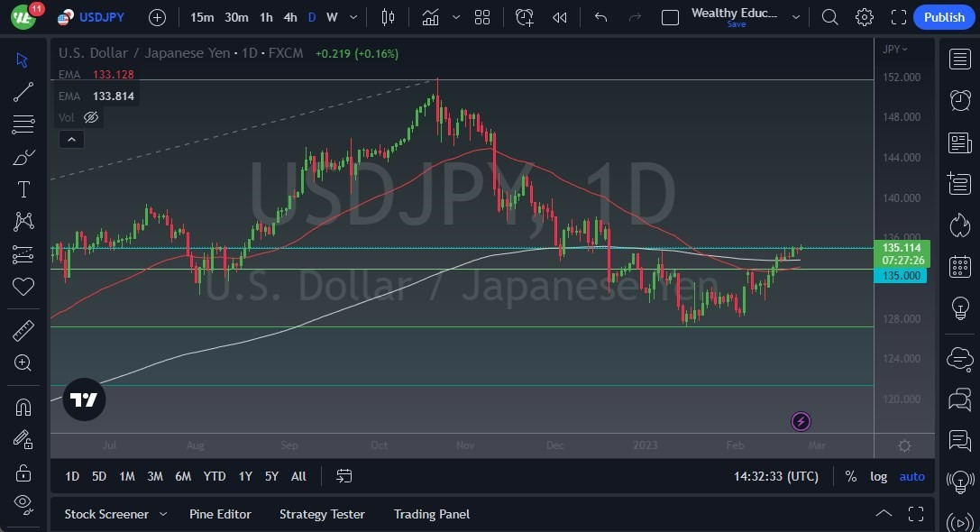Open the timeframe dropdown next to W
Image resolution: width=980 pixels, height=532 pixels.
pyautogui.click(x=353, y=16)
